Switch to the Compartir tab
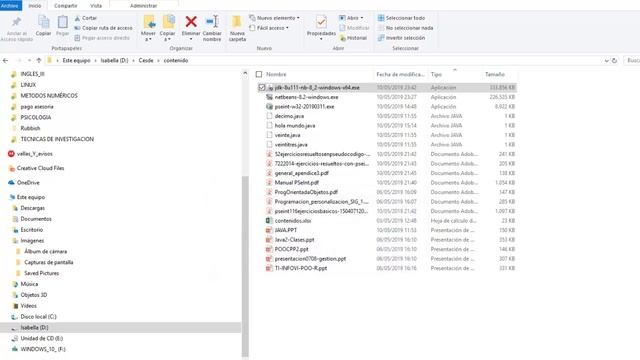The height and width of the screenshot is (360, 640). 66,6
